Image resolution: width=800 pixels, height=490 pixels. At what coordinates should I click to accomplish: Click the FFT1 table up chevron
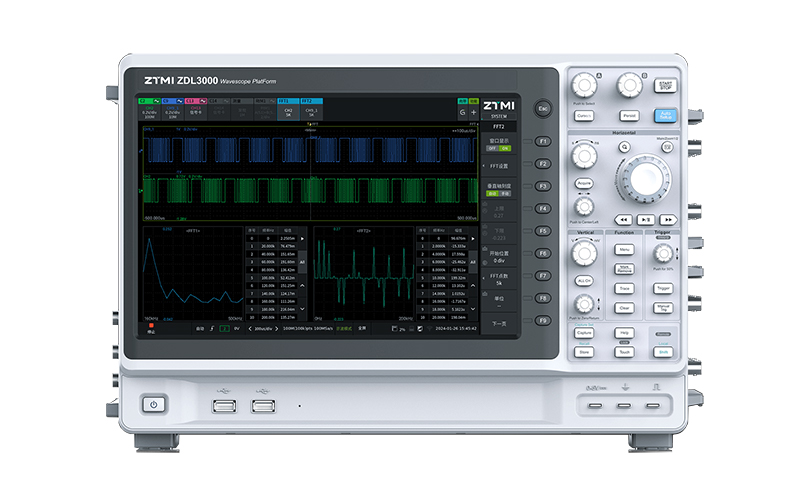pyautogui.click(x=302, y=285)
